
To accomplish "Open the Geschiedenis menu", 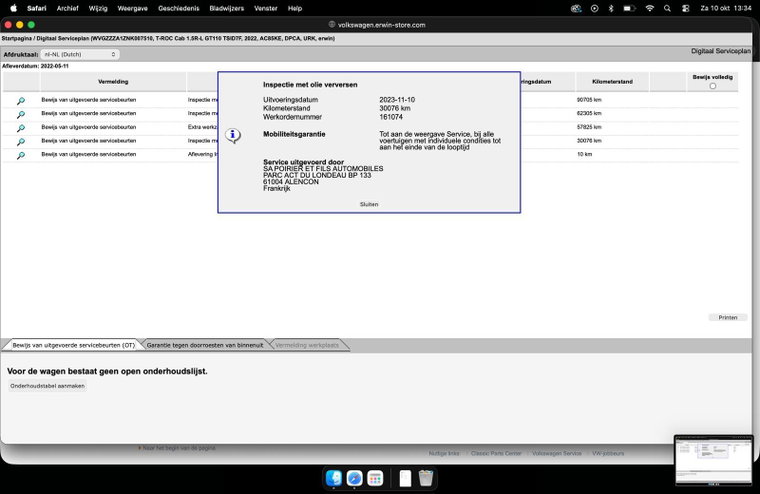I will click(x=178, y=8).
